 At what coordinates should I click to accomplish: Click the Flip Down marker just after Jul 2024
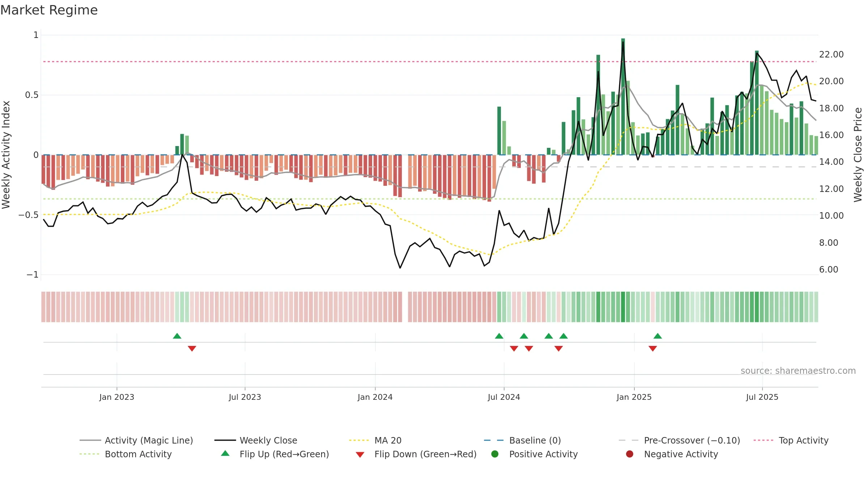pyautogui.click(x=514, y=348)
